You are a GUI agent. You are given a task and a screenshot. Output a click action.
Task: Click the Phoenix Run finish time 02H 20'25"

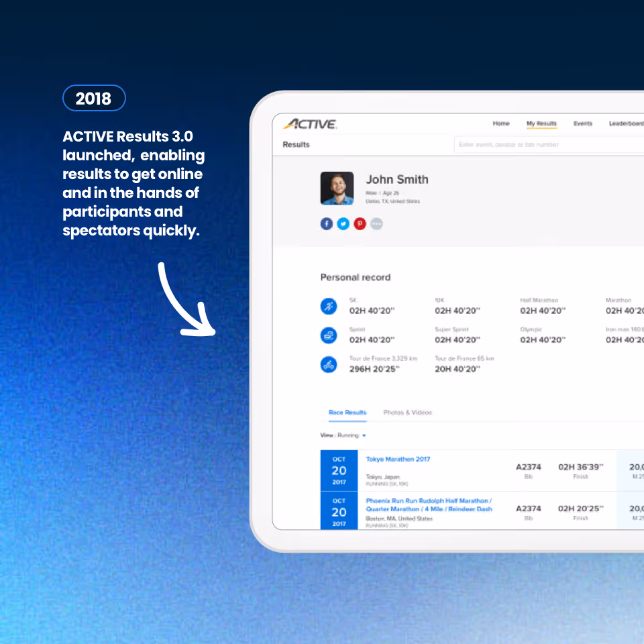point(581,508)
